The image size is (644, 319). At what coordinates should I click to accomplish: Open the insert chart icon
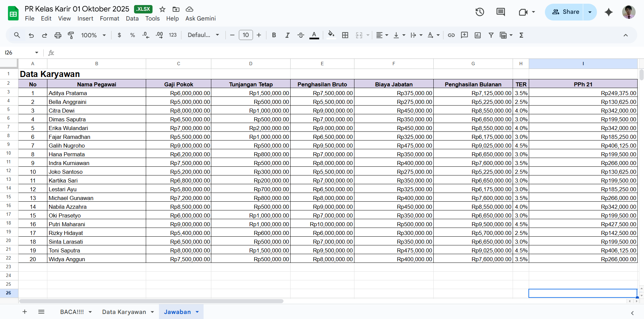point(478,35)
